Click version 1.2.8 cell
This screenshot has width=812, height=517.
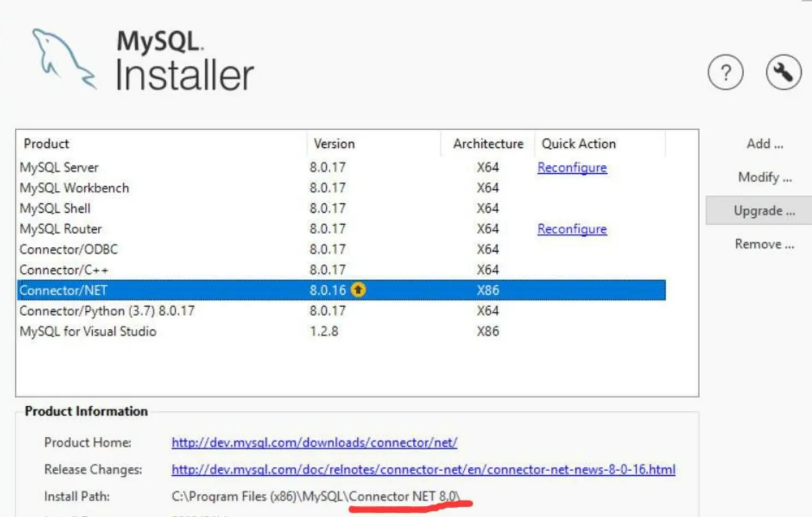[x=324, y=331]
